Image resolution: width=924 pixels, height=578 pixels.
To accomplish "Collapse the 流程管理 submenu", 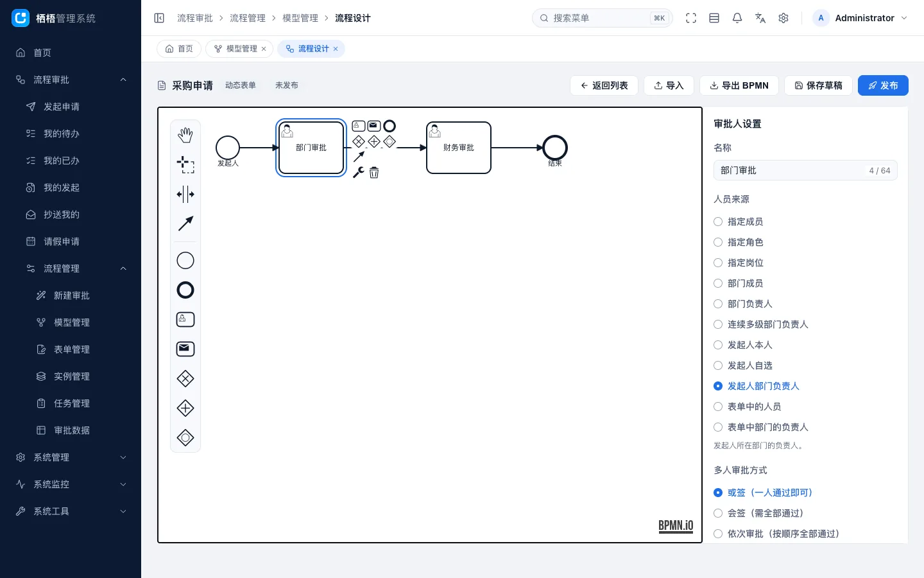I will (x=71, y=268).
